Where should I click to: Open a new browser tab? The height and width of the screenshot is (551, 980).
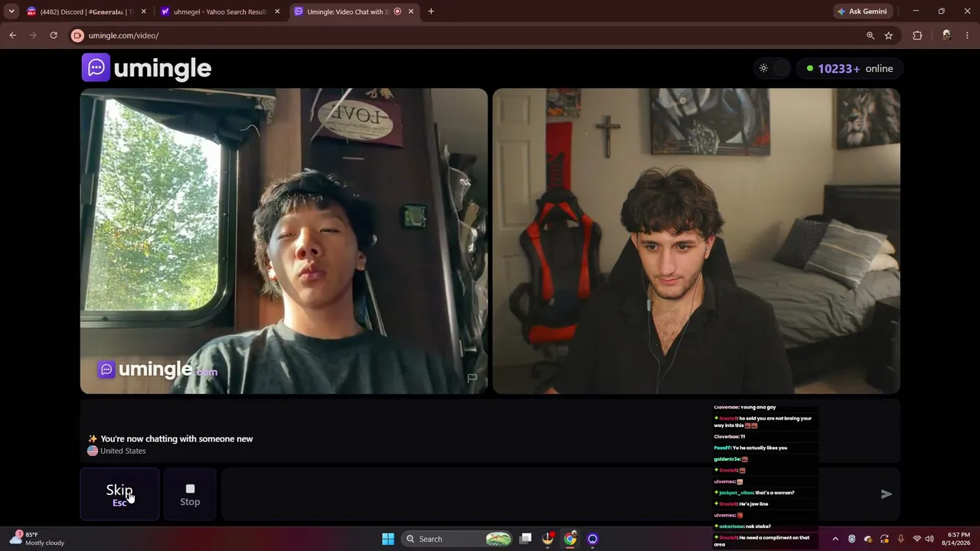pos(431,11)
